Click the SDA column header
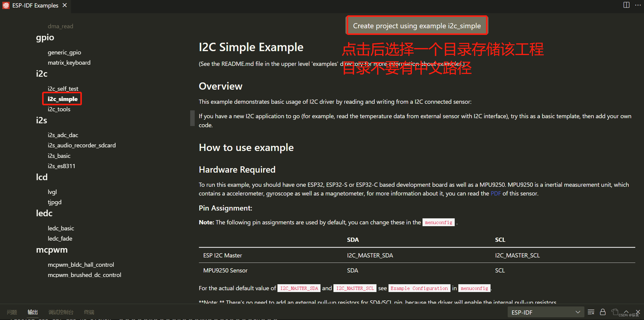This screenshot has width=644, height=320. click(353, 240)
